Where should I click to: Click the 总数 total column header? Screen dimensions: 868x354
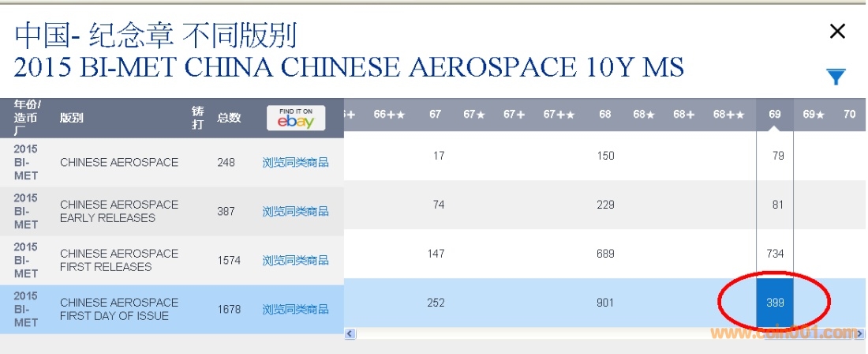(229, 118)
